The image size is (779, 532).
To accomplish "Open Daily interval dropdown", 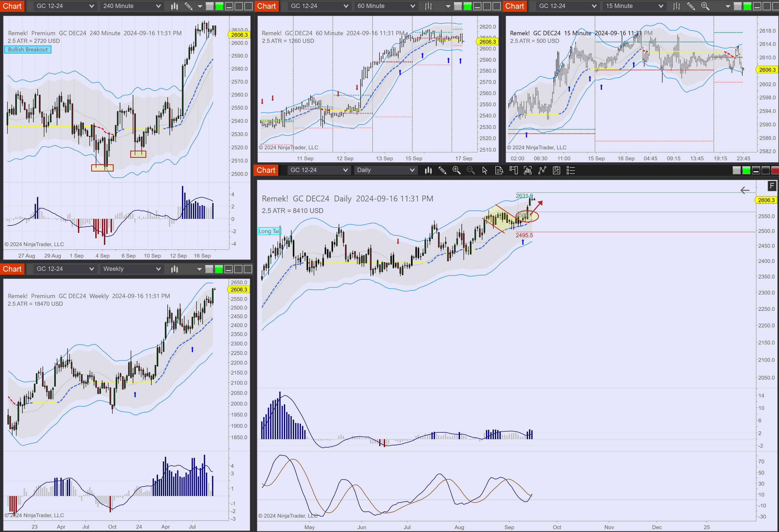I will [x=386, y=170].
